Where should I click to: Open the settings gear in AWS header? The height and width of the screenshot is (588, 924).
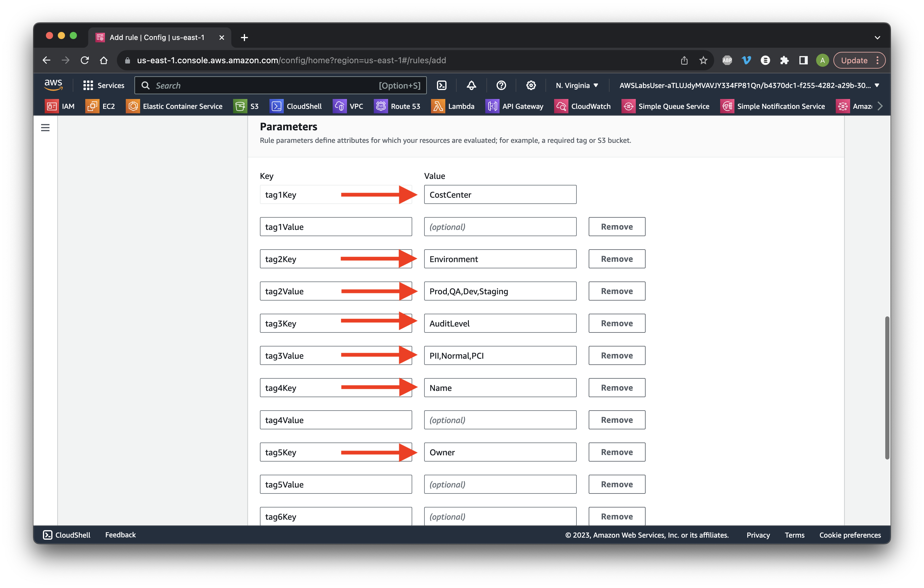pos(531,85)
